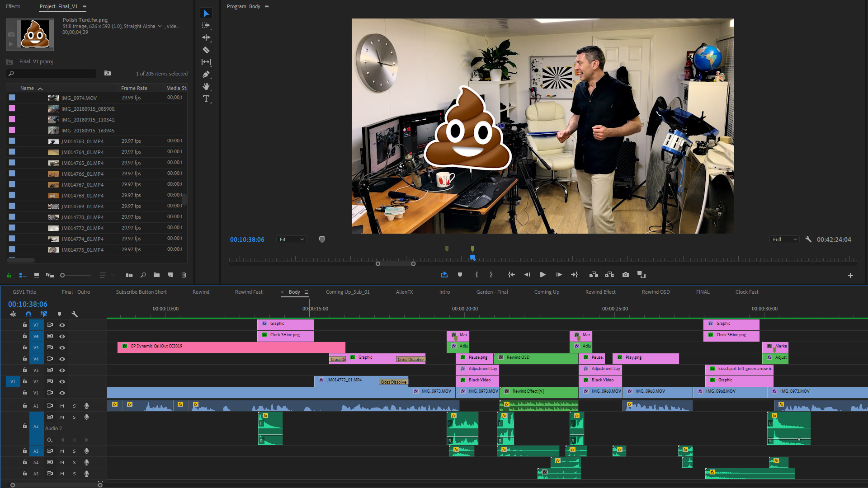Switch to Rewind Effect sequence tab

(600, 292)
